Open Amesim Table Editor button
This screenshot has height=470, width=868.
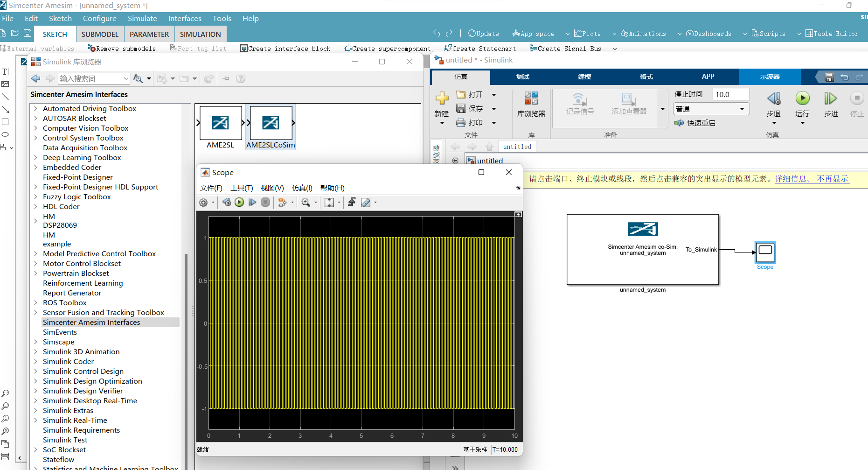point(832,34)
